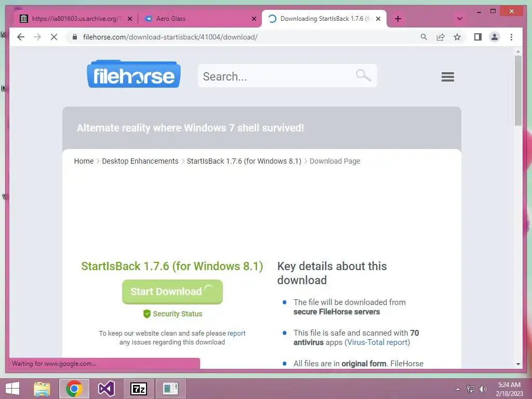
Task: View site info via padlock icon
Action: [x=75, y=37]
